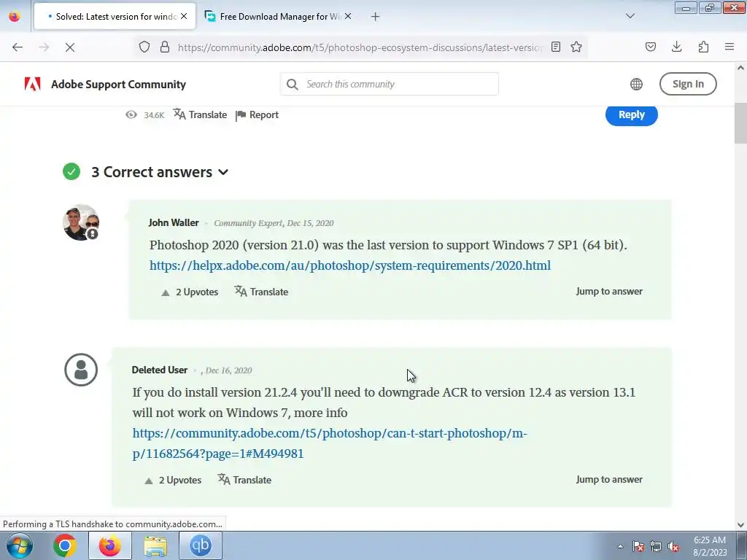This screenshot has width=747, height=560.
Task: Click the scrollbar down arrow
Action: (740, 525)
